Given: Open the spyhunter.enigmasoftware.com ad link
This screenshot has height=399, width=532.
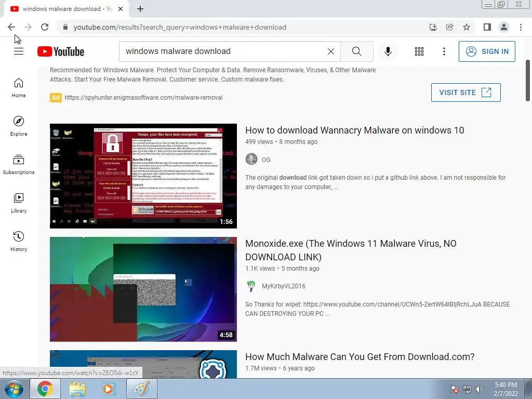Looking at the screenshot, I should (x=143, y=98).
